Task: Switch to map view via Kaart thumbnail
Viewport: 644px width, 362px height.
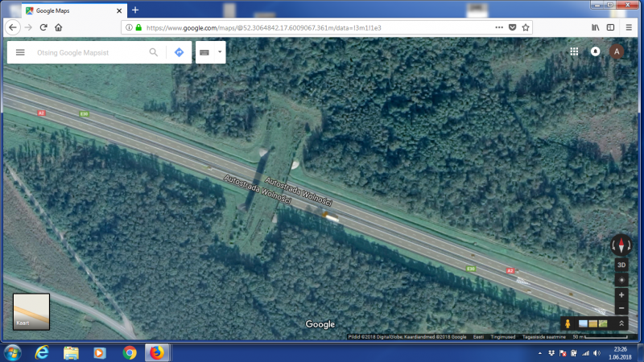Action: 31,311
